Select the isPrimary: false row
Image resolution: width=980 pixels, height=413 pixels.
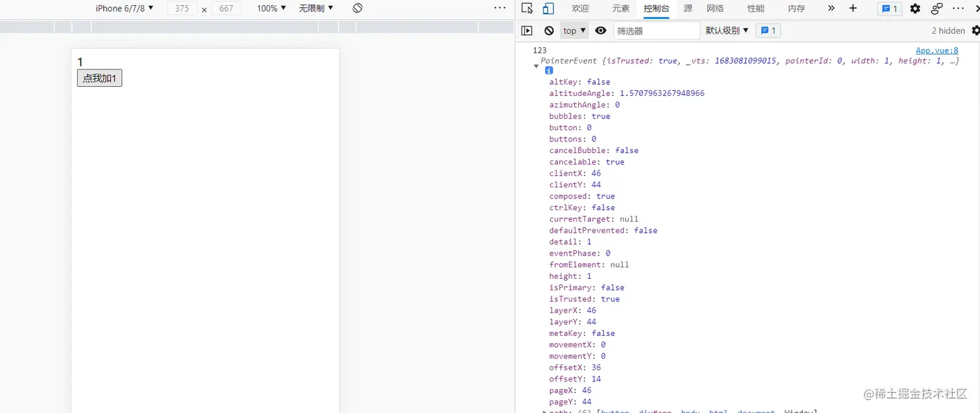587,287
